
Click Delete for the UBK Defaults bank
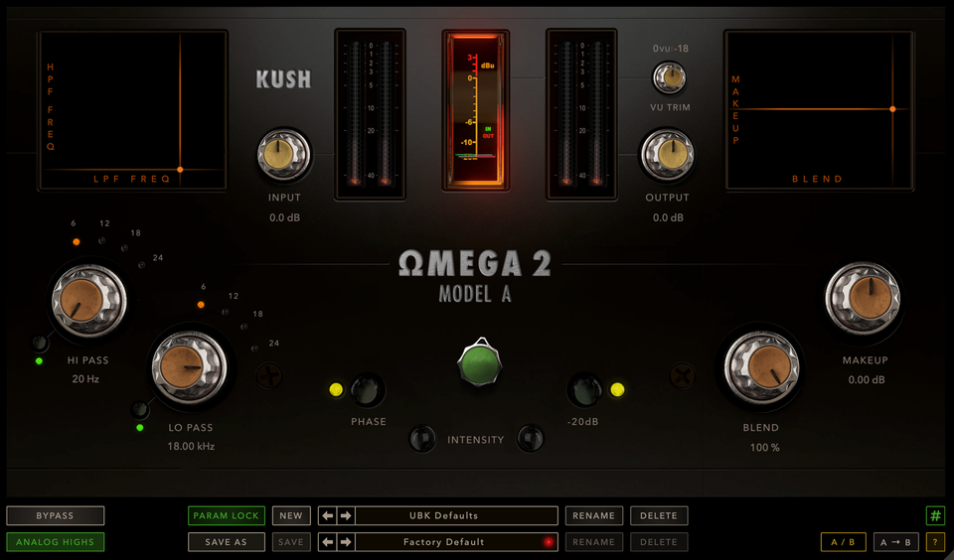(659, 515)
